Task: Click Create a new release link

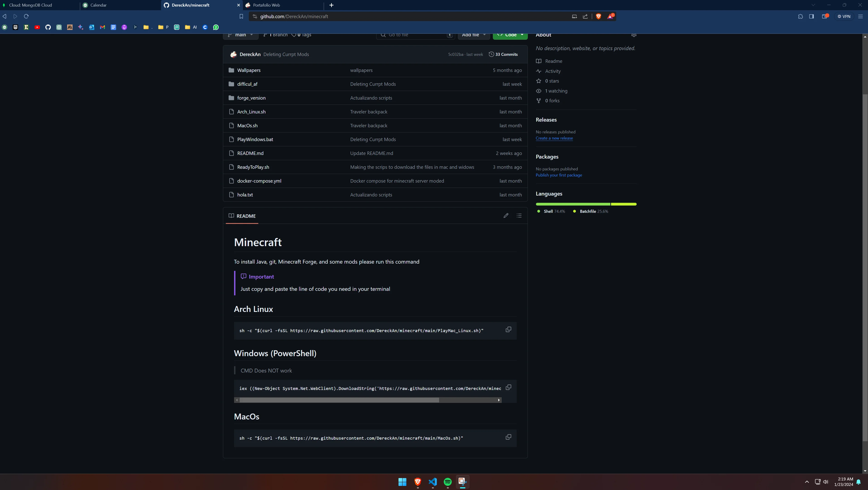Action: pyautogui.click(x=554, y=138)
